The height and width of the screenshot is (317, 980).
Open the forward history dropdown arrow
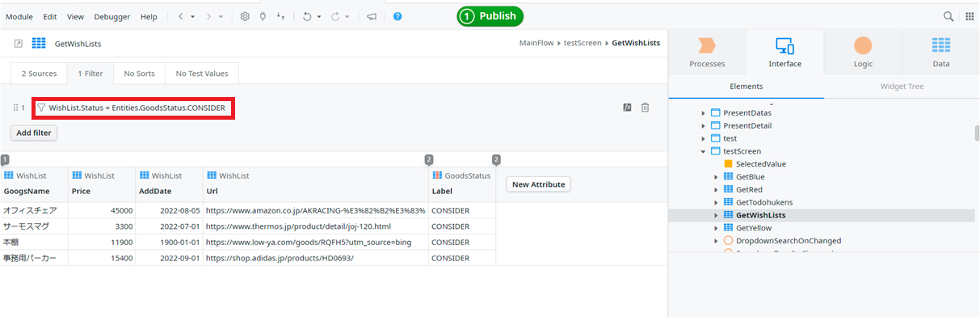pos(221,16)
